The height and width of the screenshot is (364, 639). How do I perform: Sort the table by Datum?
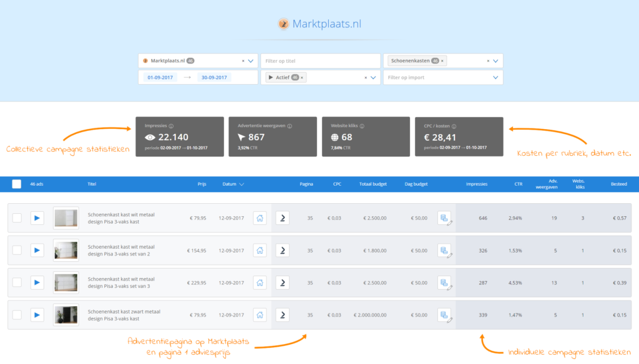pyautogui.click(x=233, y=184)
